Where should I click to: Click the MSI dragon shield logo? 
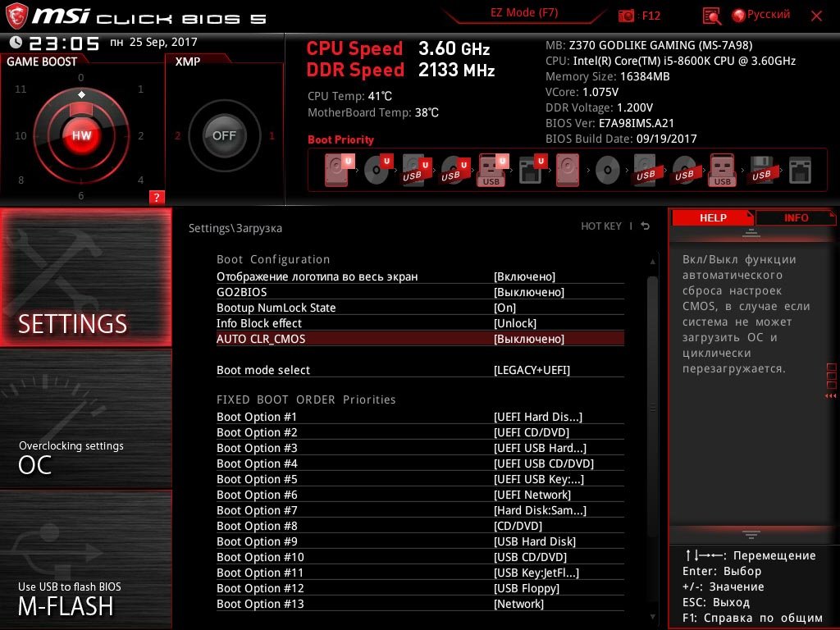coord(16,16)
